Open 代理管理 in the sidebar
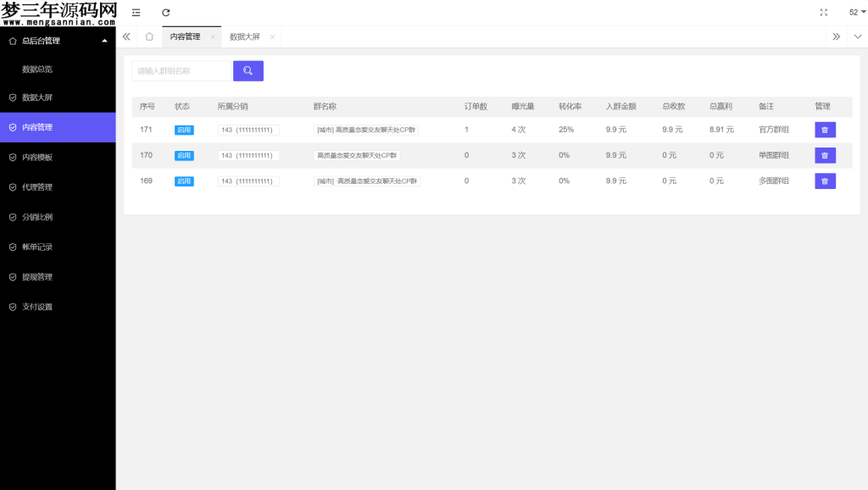Screen dimensions: 868x490 click(37, 187)
